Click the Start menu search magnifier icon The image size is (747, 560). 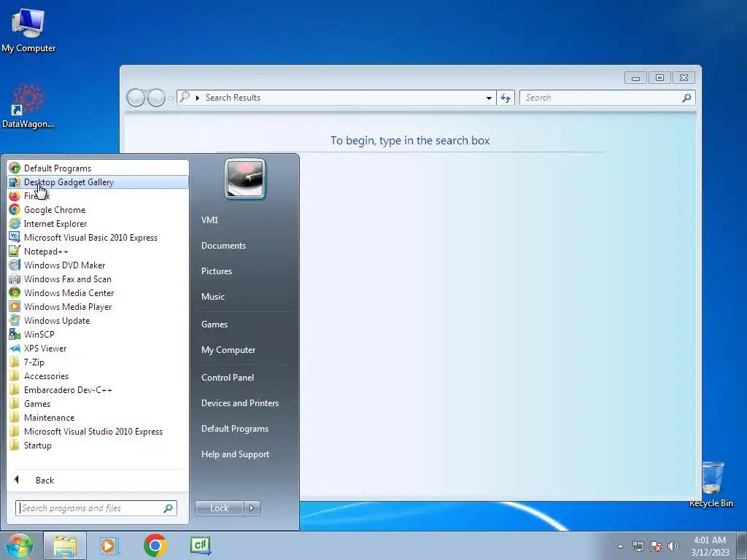point(169,508)
